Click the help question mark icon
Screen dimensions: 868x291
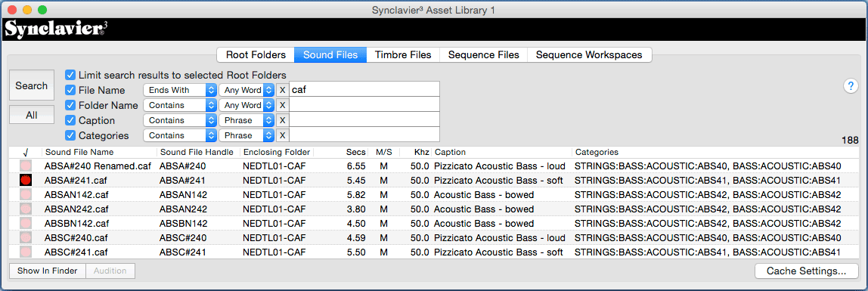(x=851, y=85)
